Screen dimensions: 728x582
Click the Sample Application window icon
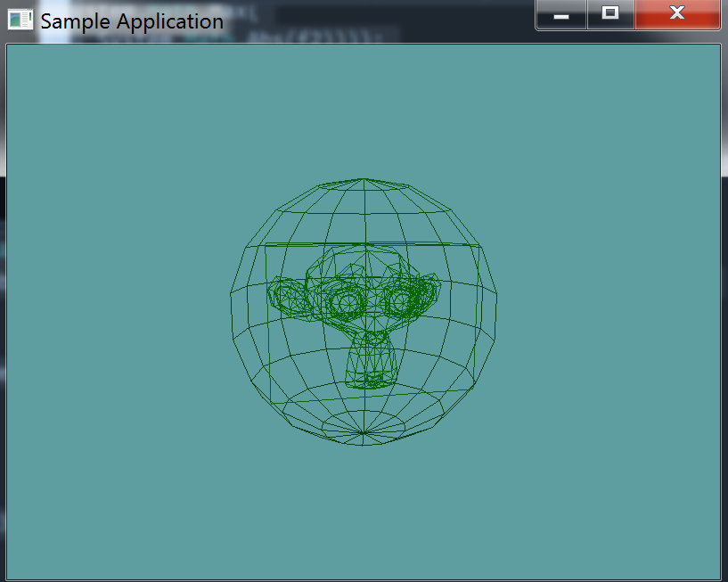(20, 20)
